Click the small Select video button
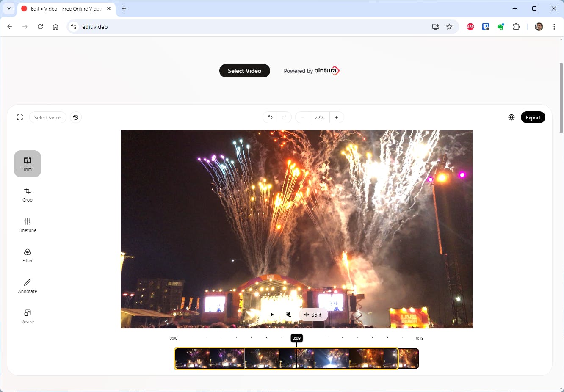Image resolution: width=564 pixels, height=392 pixels. tap(48, 117)
